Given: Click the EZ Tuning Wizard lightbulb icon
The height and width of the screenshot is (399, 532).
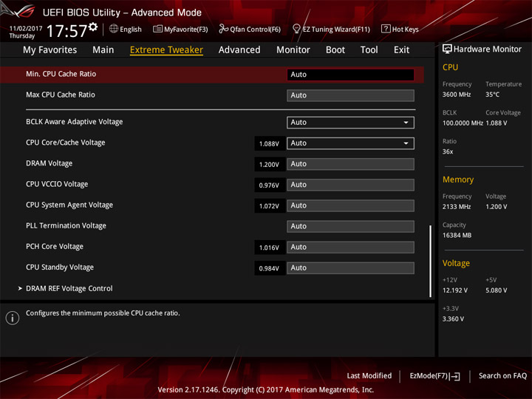Looking at the screenshot, I should [x=296, y=29].
